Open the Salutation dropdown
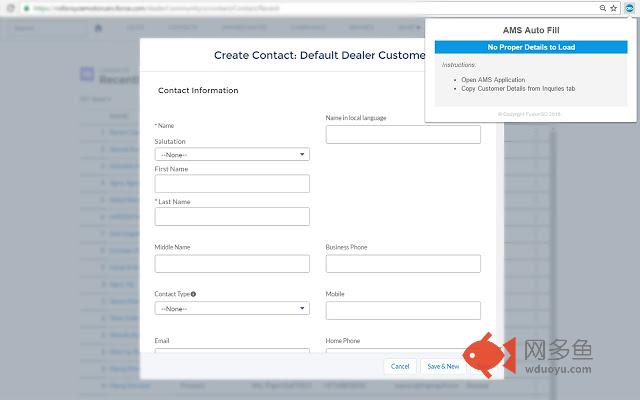This screenshot has height=400, width=640. [x=232, y=154]
